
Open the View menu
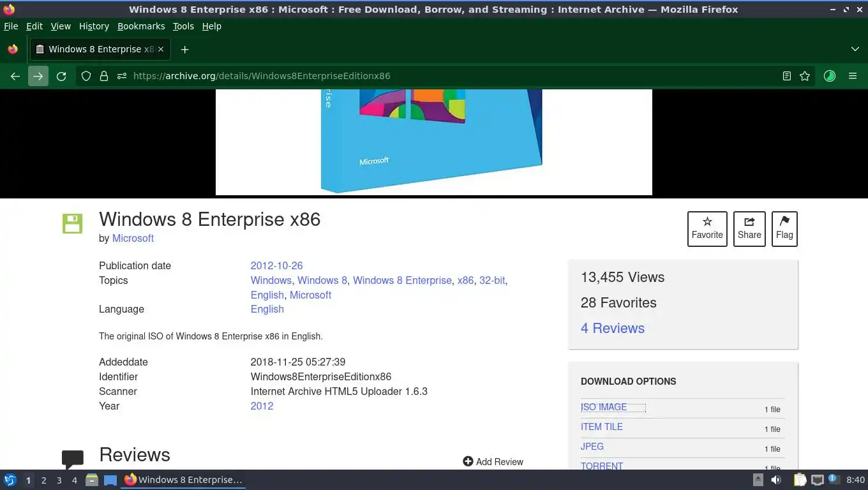click(x=61, y=26)
